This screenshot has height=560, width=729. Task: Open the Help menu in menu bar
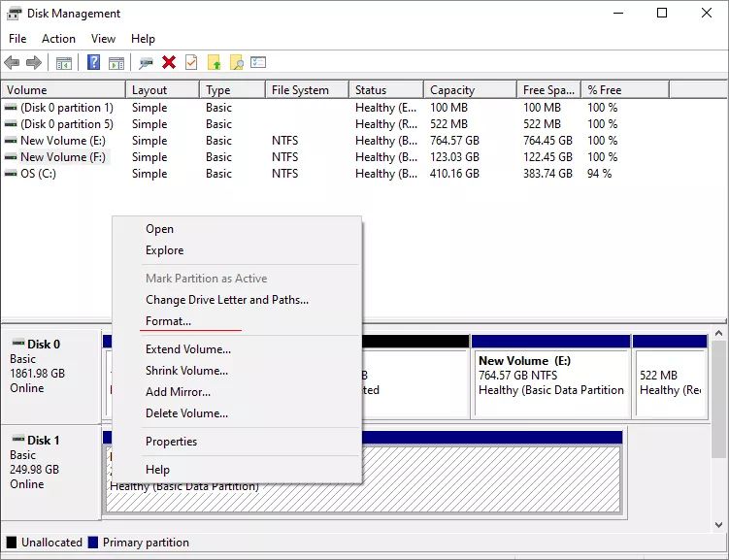point(143,39)
